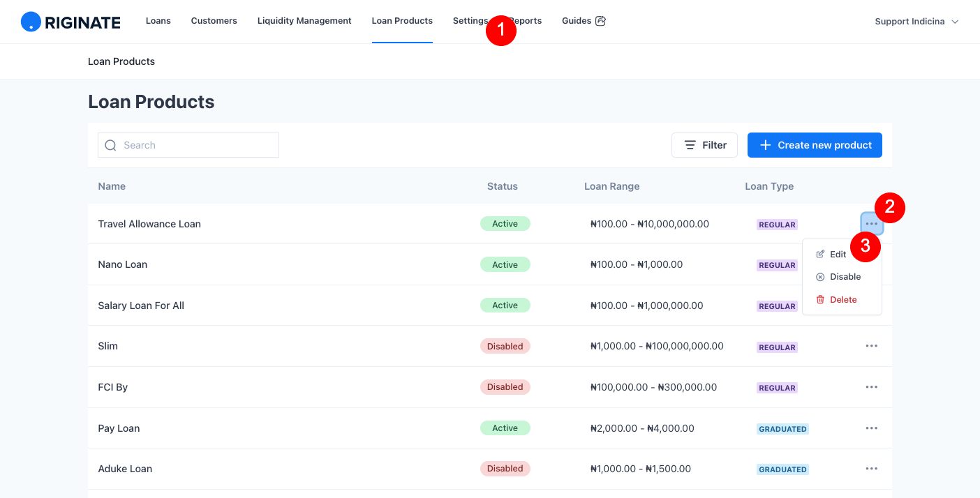Click the Loan Products page heading
Screen dimensions: 980x498
click(x=151, y=102)
